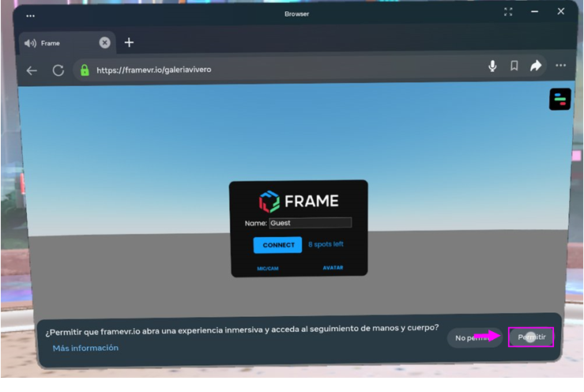Click the speaker icon on Frame tab

[x=30, y=43]
